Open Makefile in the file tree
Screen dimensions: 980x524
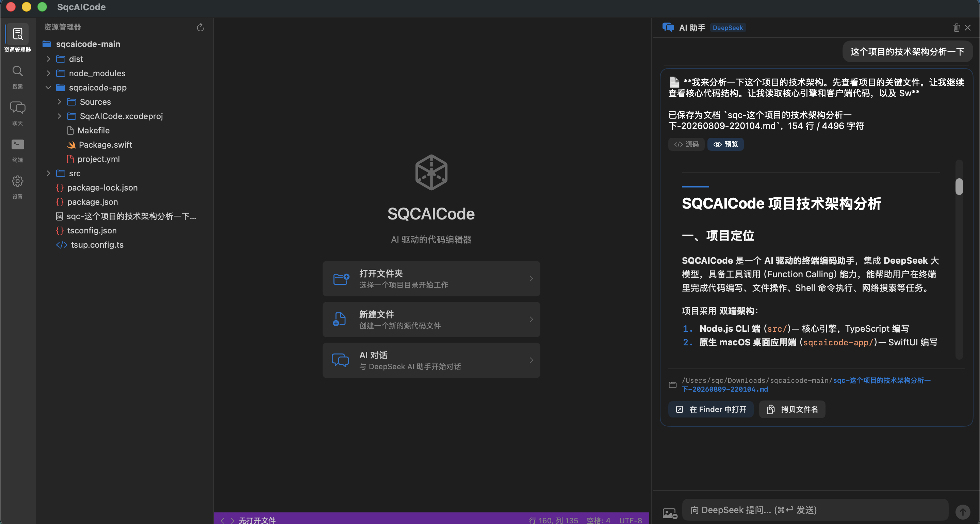tap(93, 130)
